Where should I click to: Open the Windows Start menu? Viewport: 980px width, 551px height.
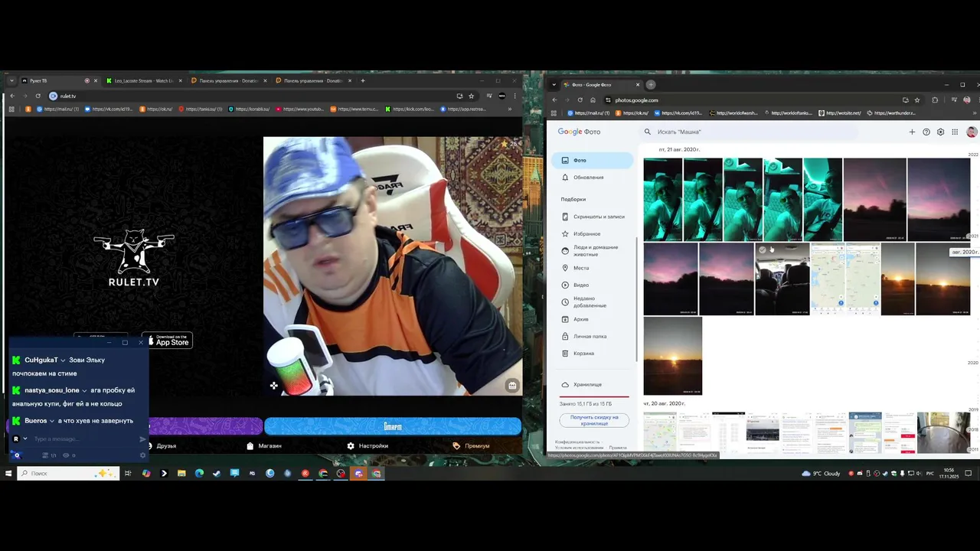pyautogui.click(x=8, y=473)
